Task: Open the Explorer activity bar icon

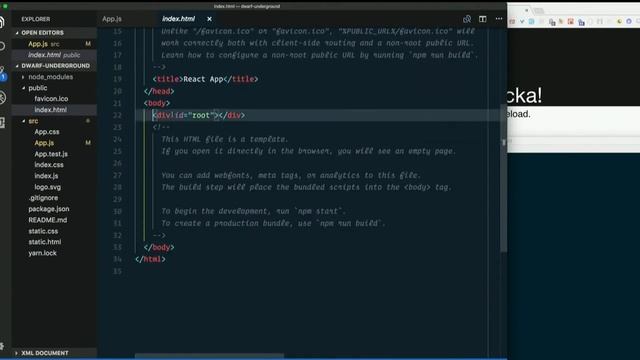Action: [2, 22]
